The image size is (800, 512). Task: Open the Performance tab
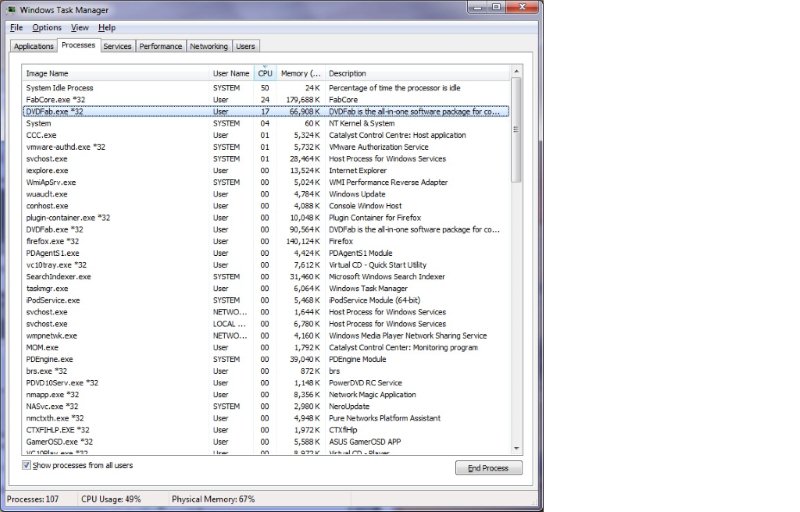click(x=161, y=46)
